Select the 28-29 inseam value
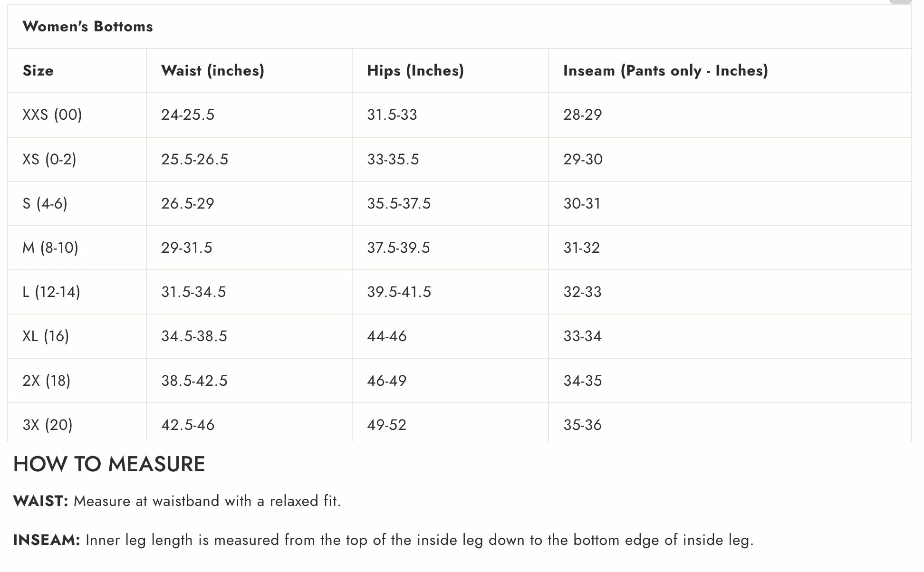 click(x=583, y=115)
